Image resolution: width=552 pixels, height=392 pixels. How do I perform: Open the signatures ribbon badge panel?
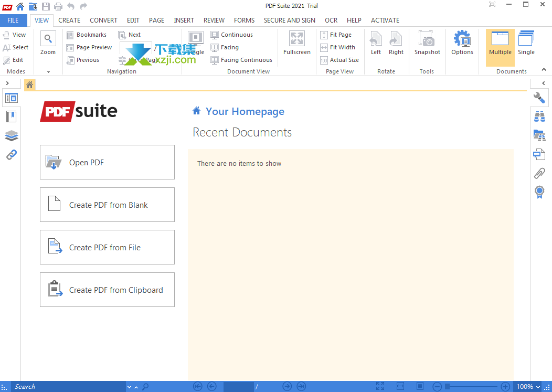coord(539,192)
